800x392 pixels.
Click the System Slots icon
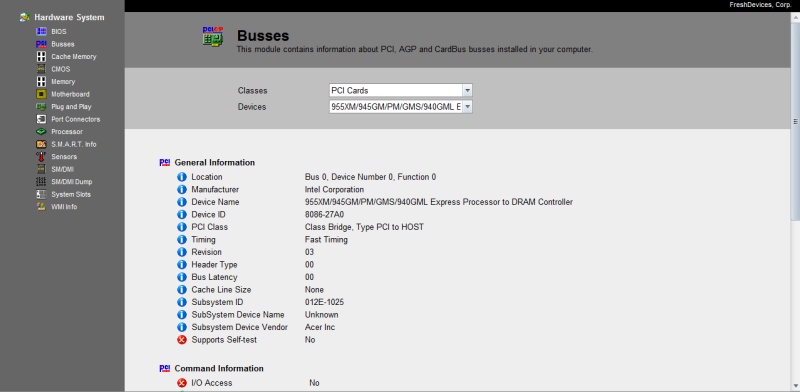click(41, 194)
